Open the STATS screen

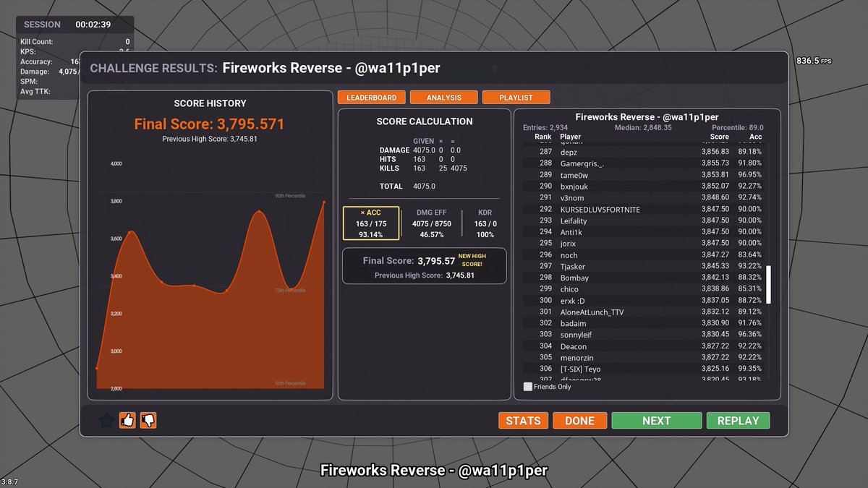[x=523, y=421]
